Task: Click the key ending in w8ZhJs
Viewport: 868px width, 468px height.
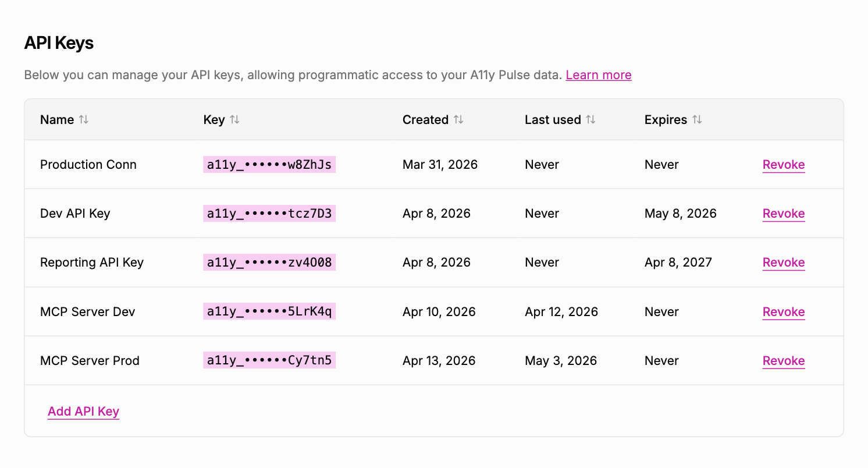Action: tap(269, 165)
